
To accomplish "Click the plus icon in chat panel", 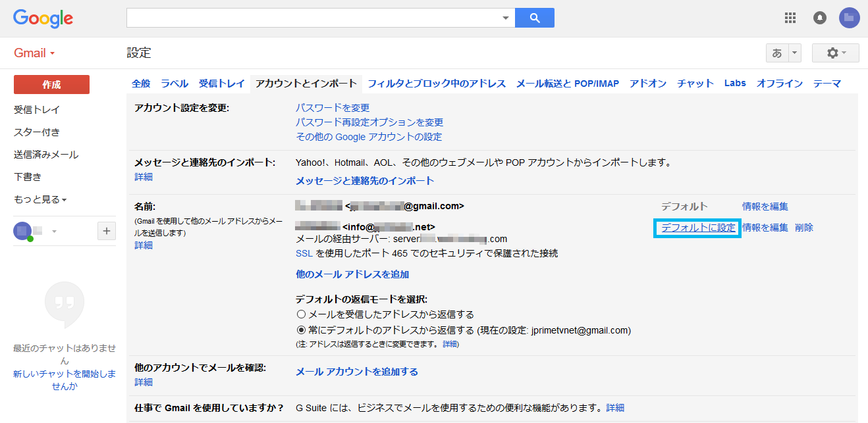I will pos(107,231).
